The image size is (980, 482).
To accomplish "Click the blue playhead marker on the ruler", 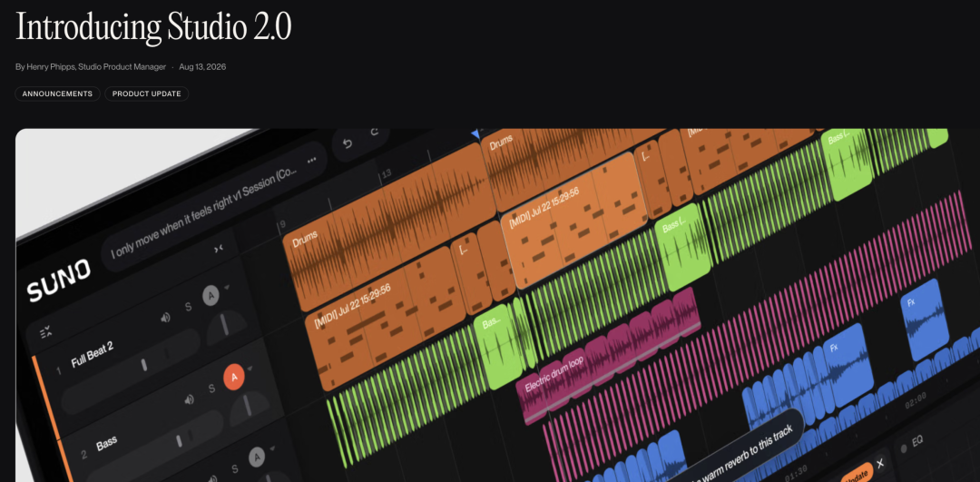I will pyautogui.click(x=476, y=133).
